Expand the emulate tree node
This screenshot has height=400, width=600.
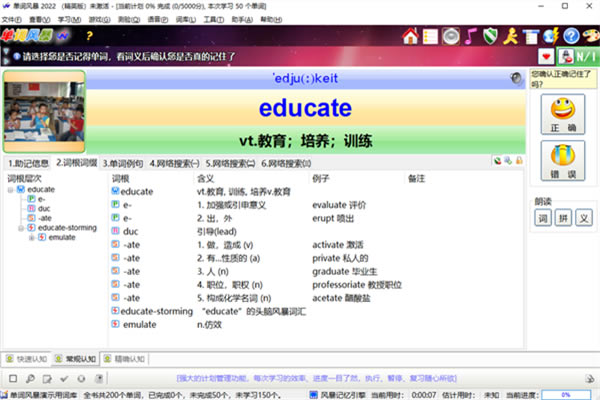click(x=31, y=237)
